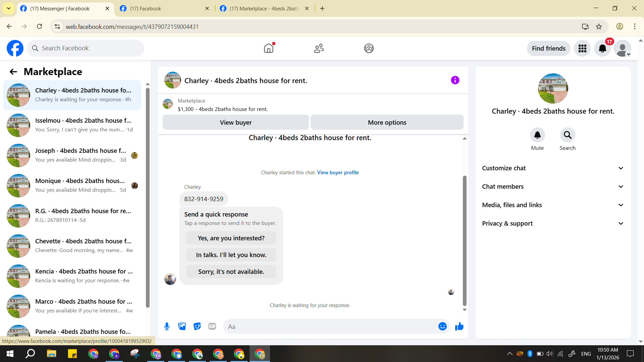Expand Customize chat section
This screenshot has width=644, height=362.
[553, 168]
